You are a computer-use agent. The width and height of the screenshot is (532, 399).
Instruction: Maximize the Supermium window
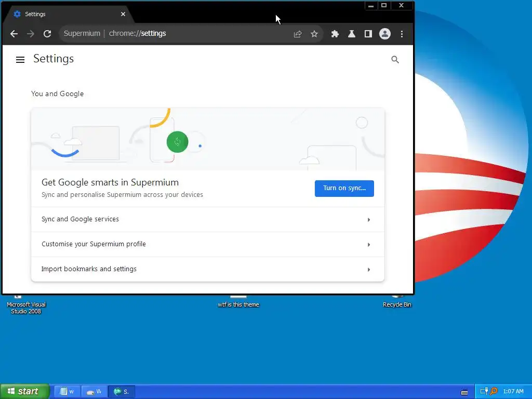tap(384, 5)
